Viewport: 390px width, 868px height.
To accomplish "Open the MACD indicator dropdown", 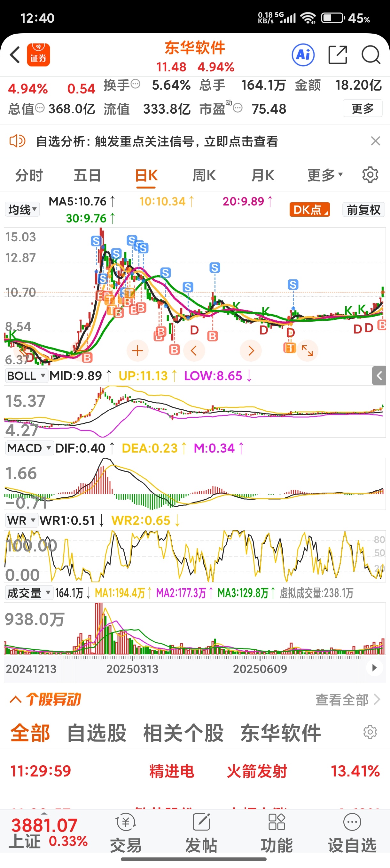I will click(29, 448).
